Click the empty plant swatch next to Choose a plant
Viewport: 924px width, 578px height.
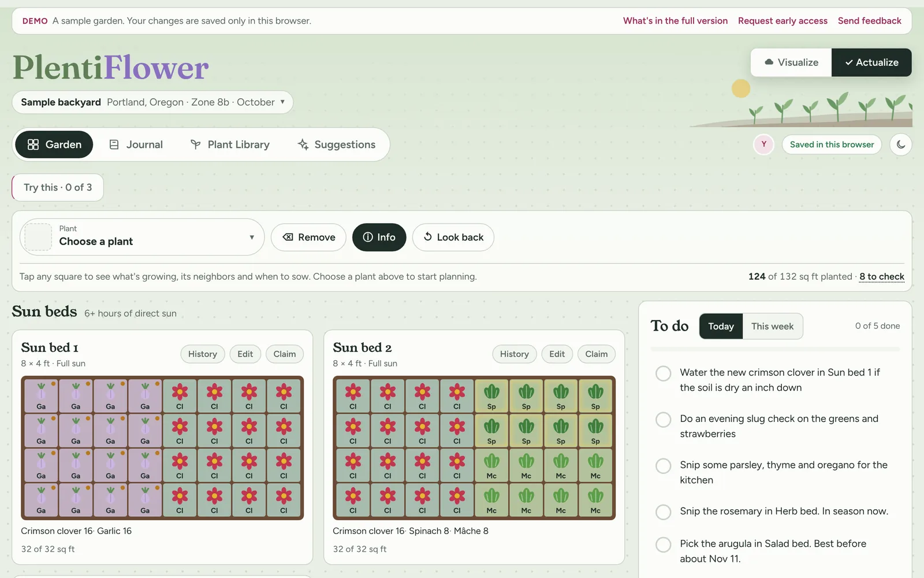[39, 237]
